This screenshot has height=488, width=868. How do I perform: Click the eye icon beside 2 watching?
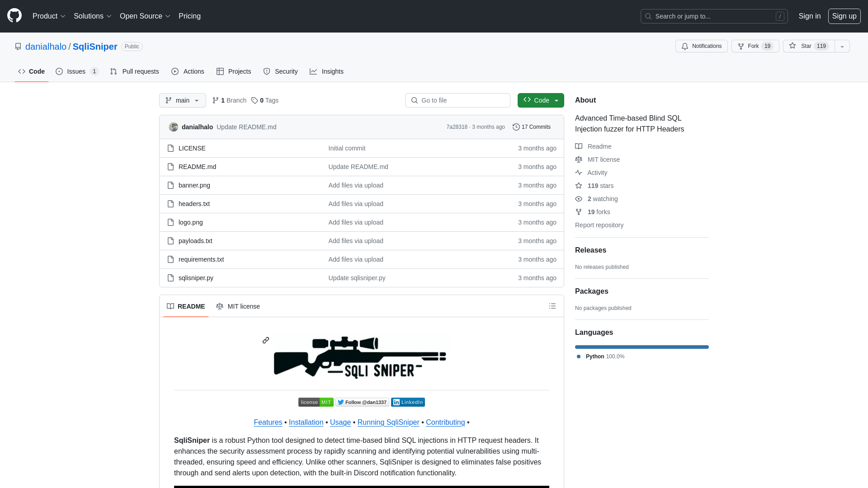point(579,199)
